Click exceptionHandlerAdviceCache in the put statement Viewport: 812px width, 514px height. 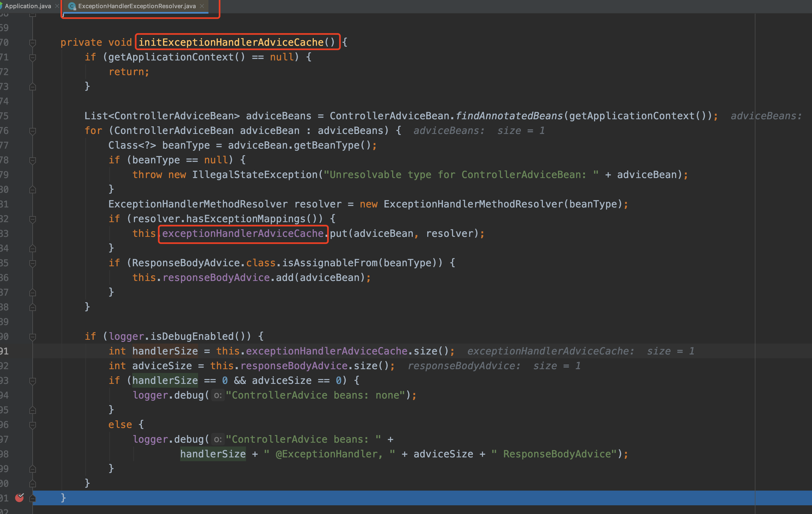pos(243,233)
